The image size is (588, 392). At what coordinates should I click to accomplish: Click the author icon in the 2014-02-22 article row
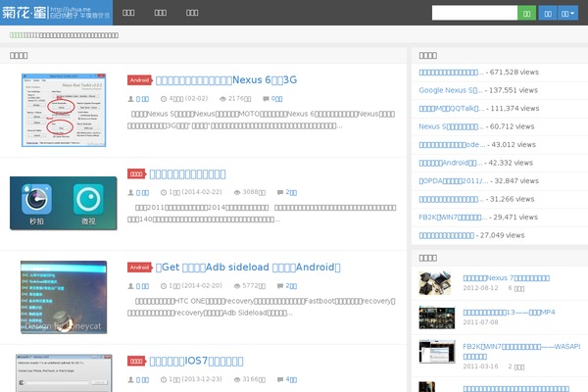130,192
